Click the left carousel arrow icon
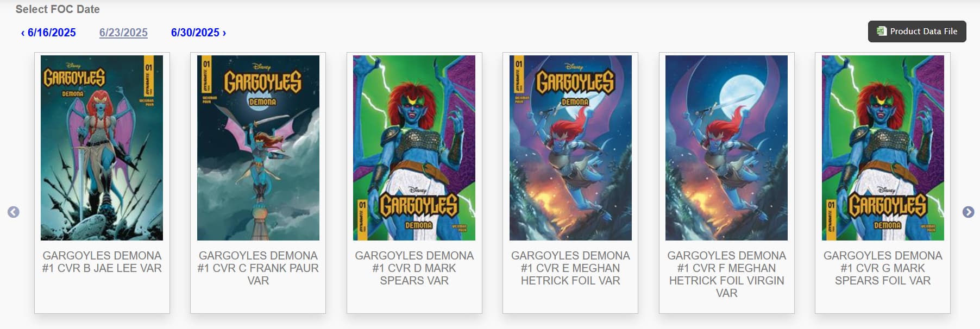The image size is (980, 329). click(x=14, y=212)
